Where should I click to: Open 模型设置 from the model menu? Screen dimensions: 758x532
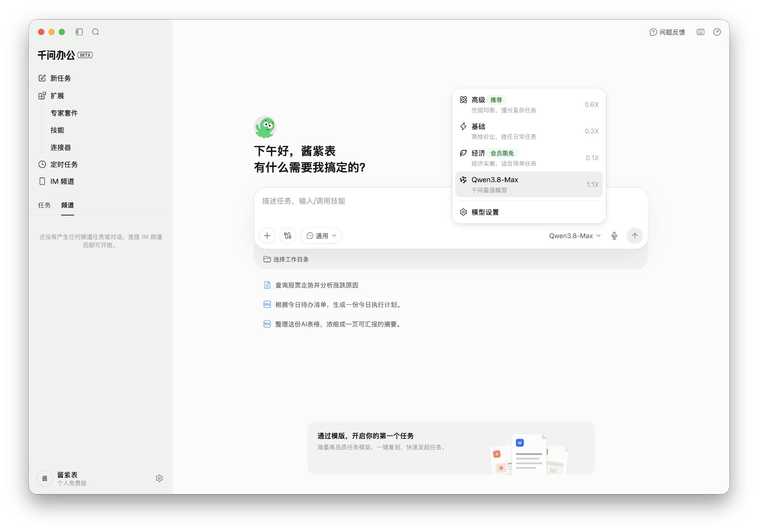[529, 212]
